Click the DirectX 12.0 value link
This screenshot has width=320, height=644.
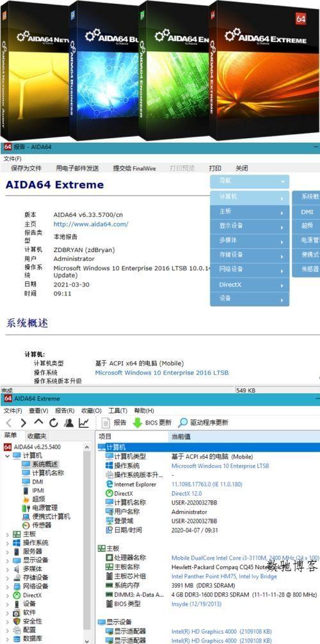[186, 493]
